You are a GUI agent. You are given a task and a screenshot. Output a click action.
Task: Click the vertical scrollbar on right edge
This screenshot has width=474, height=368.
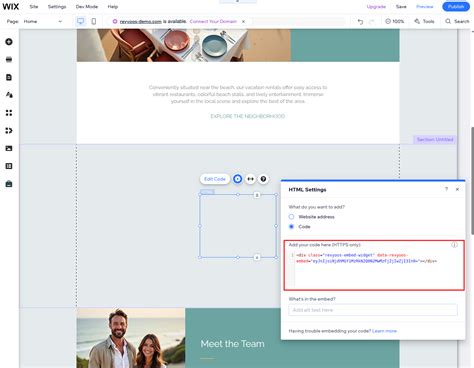472,180
